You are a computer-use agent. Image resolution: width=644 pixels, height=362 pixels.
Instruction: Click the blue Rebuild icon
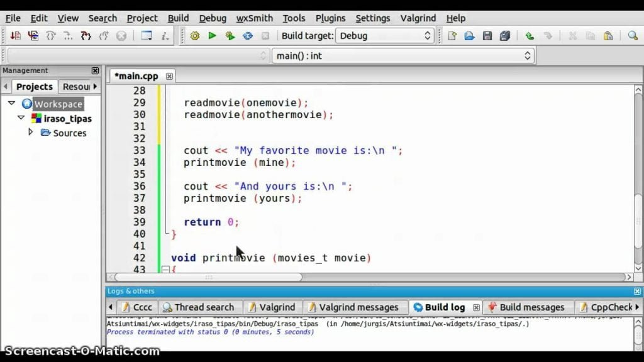coord(248,36)
